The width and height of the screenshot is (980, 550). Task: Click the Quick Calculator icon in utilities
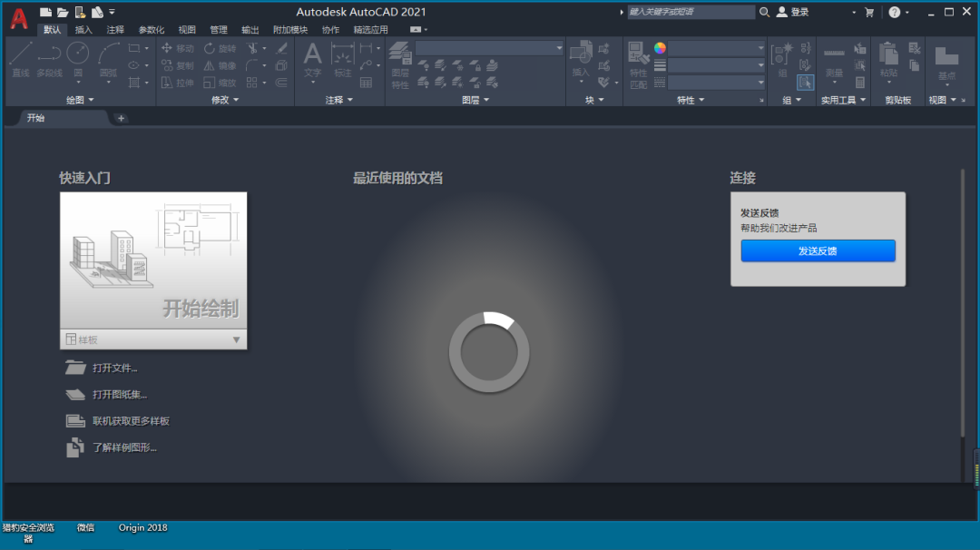click(860, 83)
